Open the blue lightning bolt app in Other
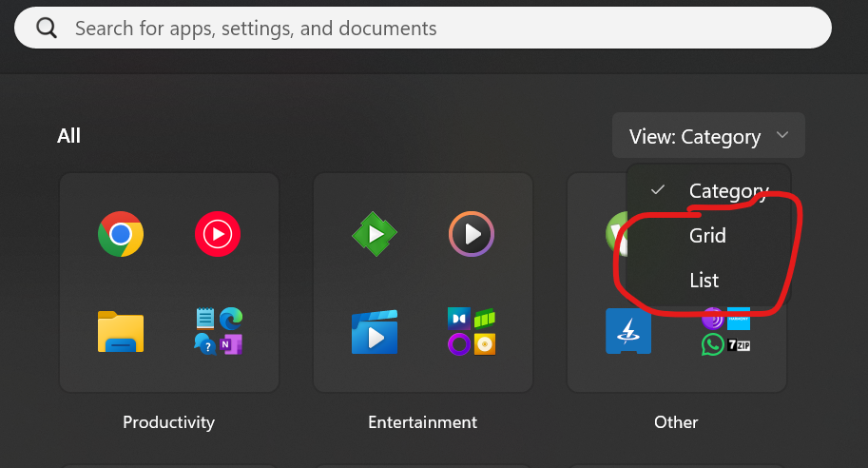The height and width of the screenshot is (468, 868). [x=628, y=331]
